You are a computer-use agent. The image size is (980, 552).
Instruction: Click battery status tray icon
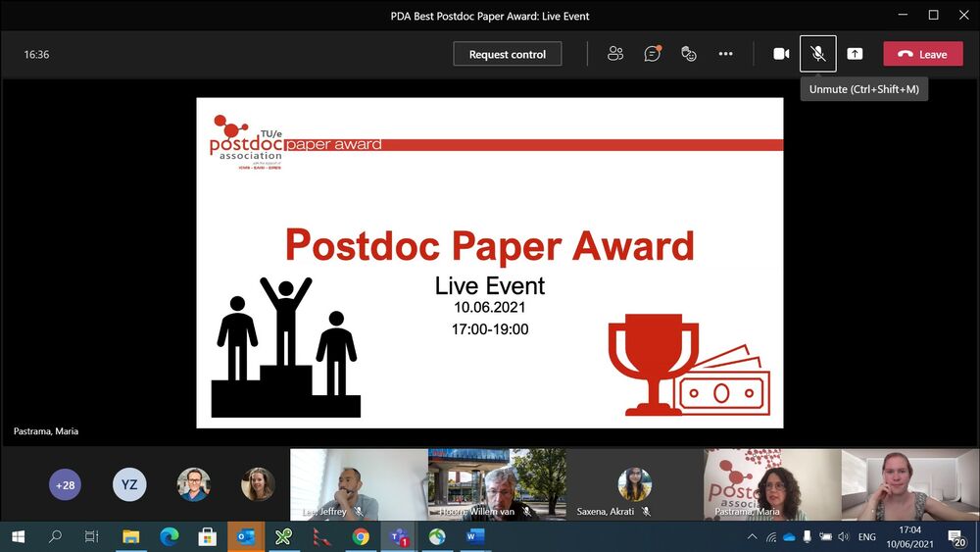[x=825, y=536]
